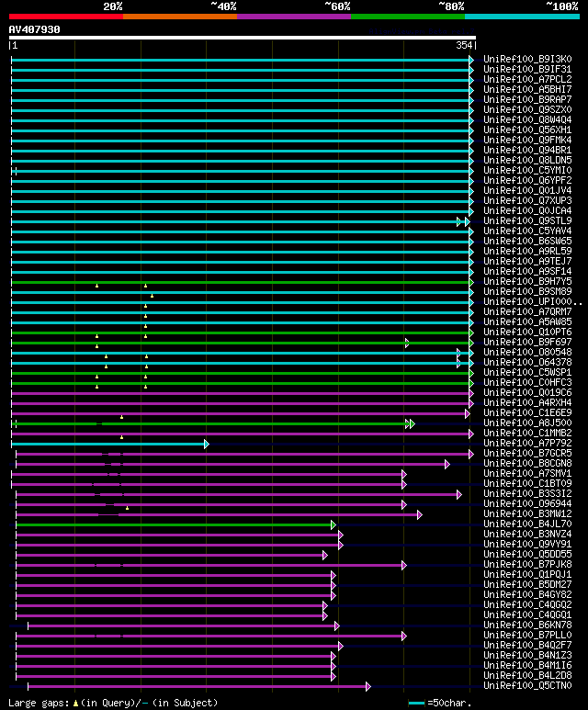Open the UniRef100_B9H7Y5 hit label
The height and width of the screenshot is (710, 588).
tap(527, 282)
